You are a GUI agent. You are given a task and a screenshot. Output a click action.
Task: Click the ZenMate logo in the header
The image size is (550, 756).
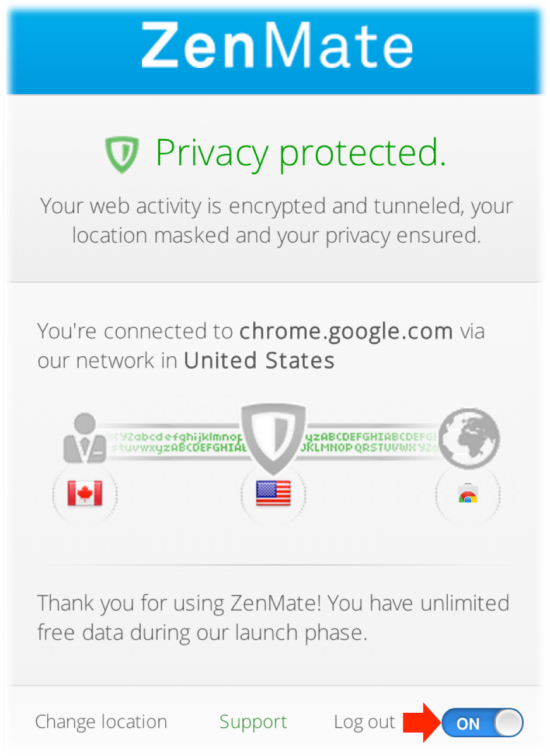click(x=277, y=46)
